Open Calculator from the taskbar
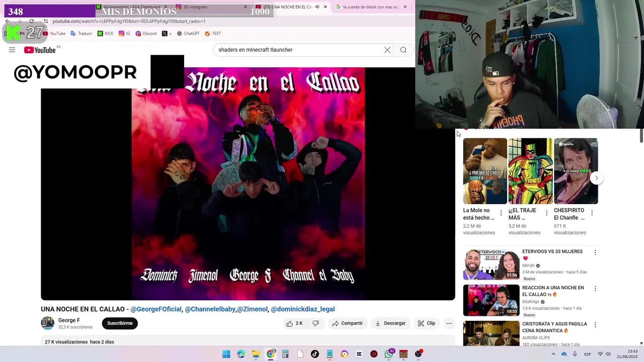The height and width of the screenshot is (362, 644). point(285,354)
